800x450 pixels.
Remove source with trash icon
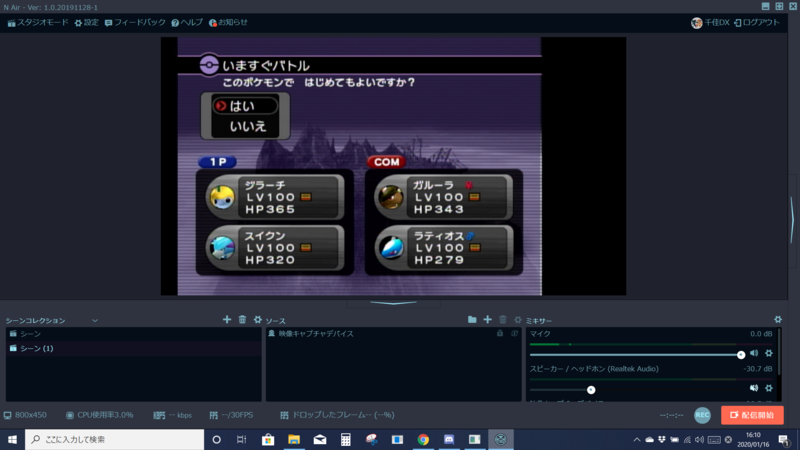click(x=503, y=319)
